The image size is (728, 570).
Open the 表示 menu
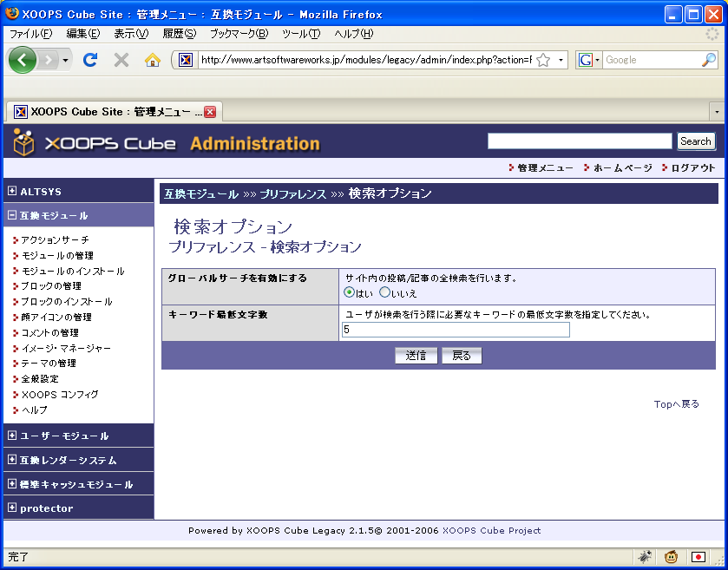131,34
